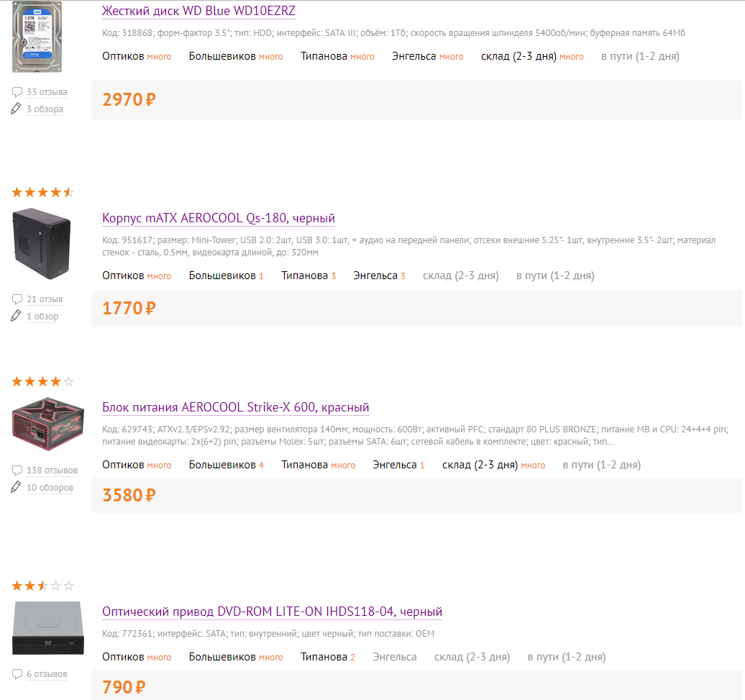Click the speech bubble icon beside 6 отзывов
Image resolution: width=745 pixels, height=700 pixels.
click(17, 674)
